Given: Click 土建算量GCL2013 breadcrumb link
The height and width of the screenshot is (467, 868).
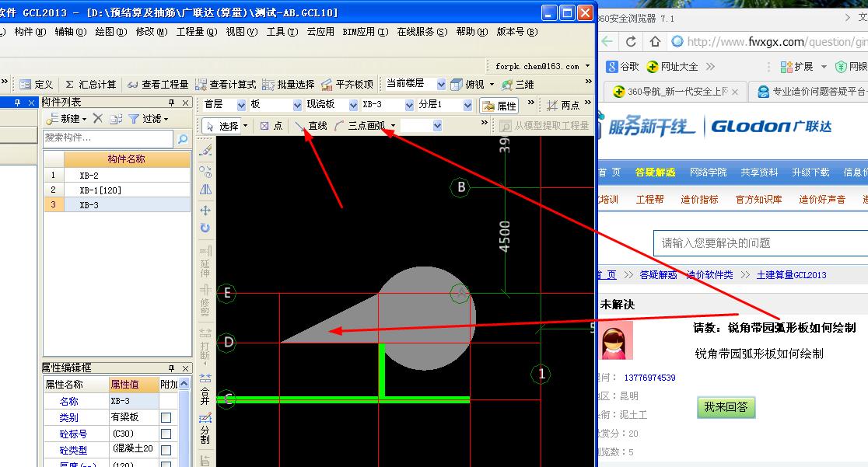Looking at the screenshot, I should (x=791, y=275).
